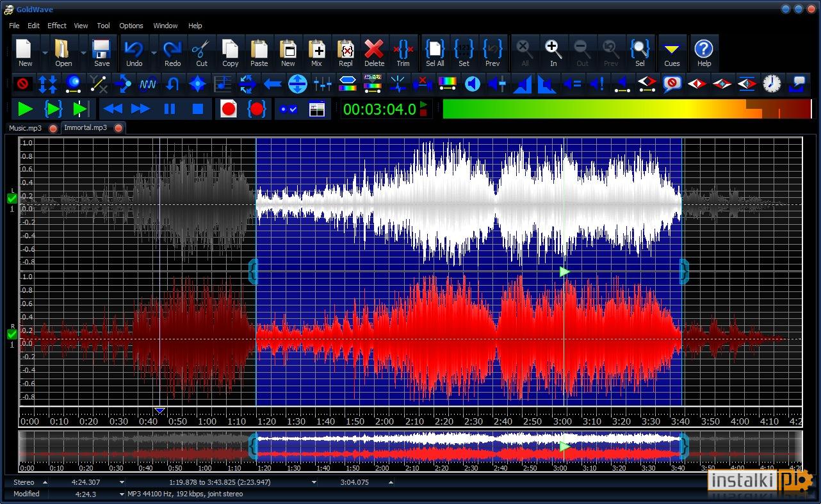Image resolution: width=821 pixels, height=504 pixels.
Task: Start recording with red Record button
Action: [x=229, y=109]
